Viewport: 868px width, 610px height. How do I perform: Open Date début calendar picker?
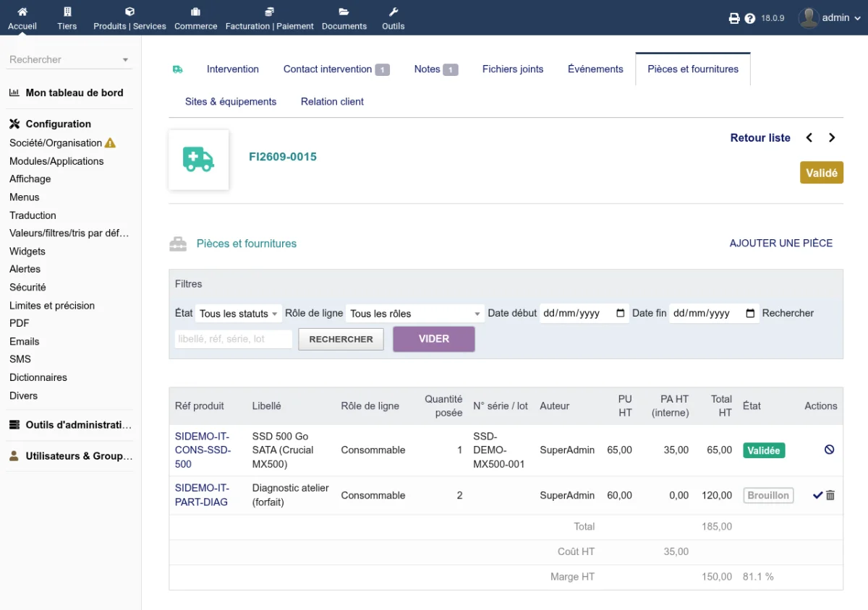click(x=621, y=314)
